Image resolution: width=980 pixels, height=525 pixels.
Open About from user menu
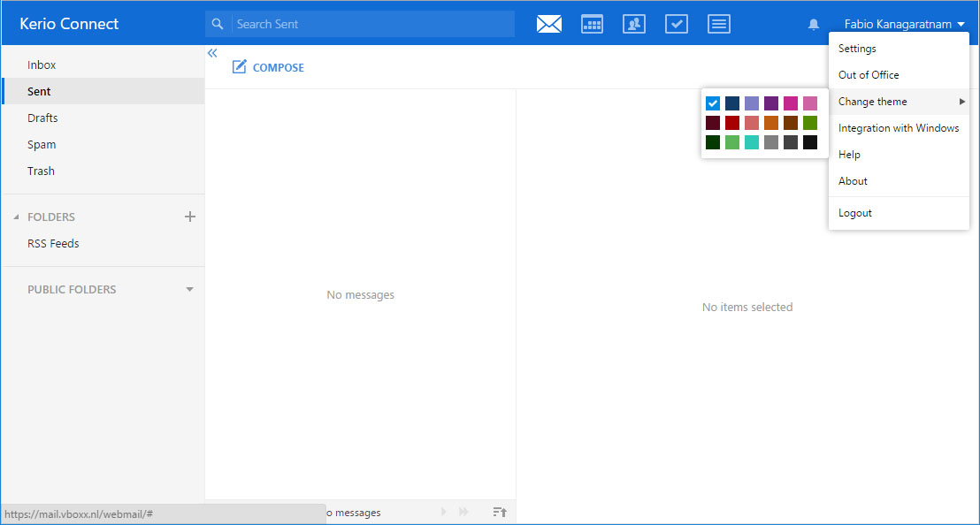[x=899, y=181]
